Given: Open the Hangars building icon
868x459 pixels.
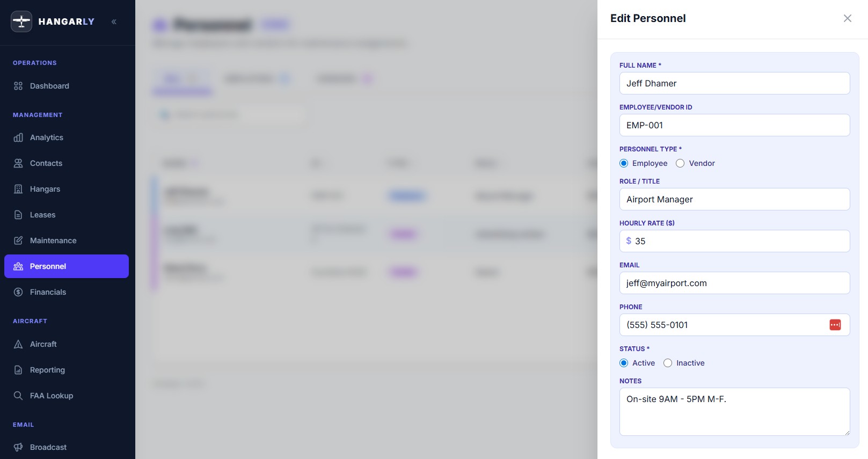Looking at the screenshot, I should coord(18,189).
